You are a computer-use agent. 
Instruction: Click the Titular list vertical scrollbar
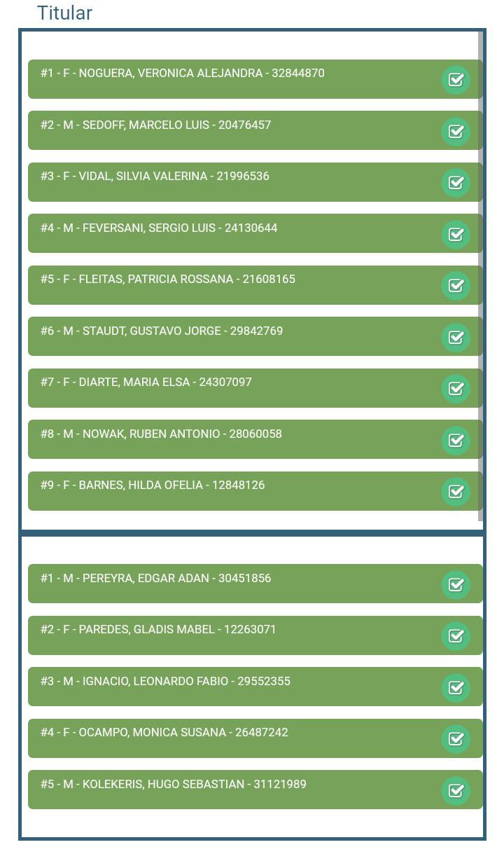[x=481, y=280]
